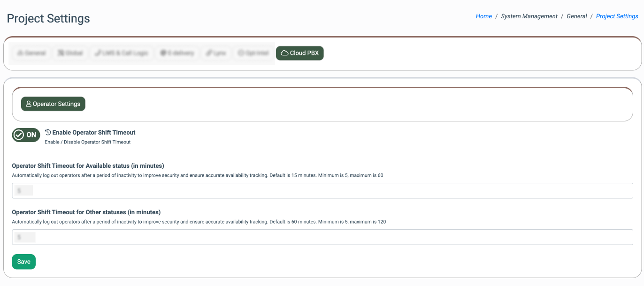The width and height of the screenshot is (644, 286).
Task: Go to Home via breadcrumb link
Action: click(x=483, y=16)
